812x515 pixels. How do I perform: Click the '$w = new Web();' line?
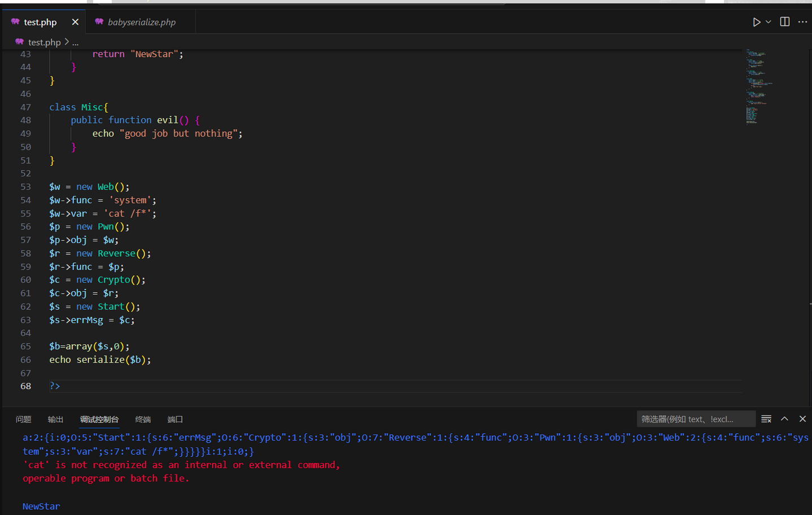(x=89, y=187)
